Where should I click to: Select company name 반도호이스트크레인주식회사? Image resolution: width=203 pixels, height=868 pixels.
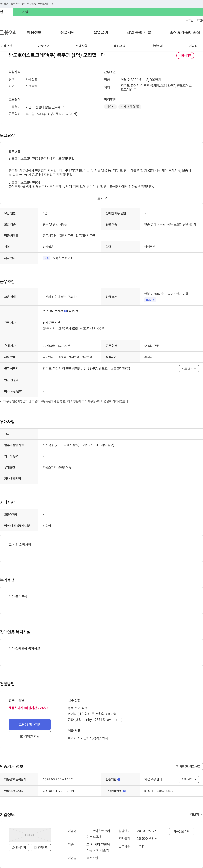click(98, 834)
